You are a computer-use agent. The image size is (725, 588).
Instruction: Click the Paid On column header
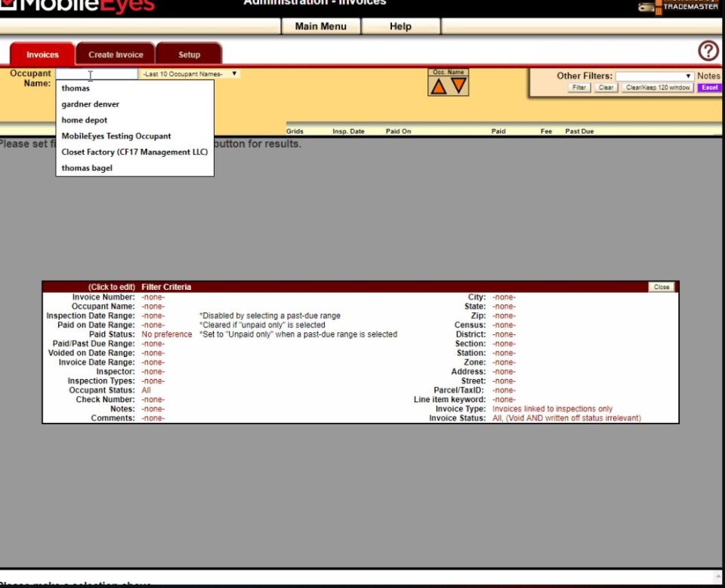(x=399, y=131)
